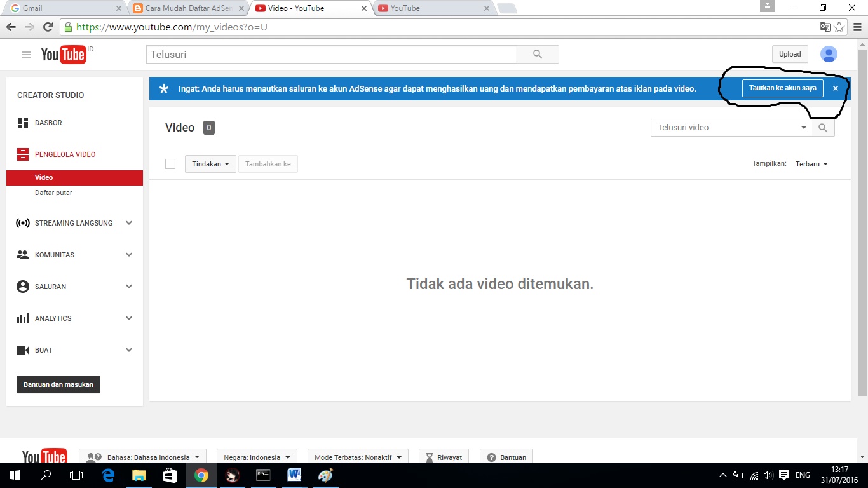Image resolution: width=868 pixels, height=488 pixels.
Task: Open Word from the taskbar
Action: [294, 475]
